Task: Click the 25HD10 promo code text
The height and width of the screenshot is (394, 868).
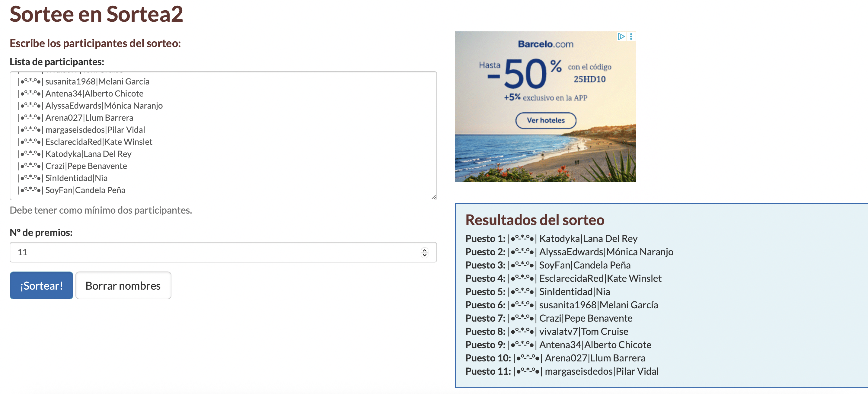Action: pyautogui.click(x=589, y=79)
